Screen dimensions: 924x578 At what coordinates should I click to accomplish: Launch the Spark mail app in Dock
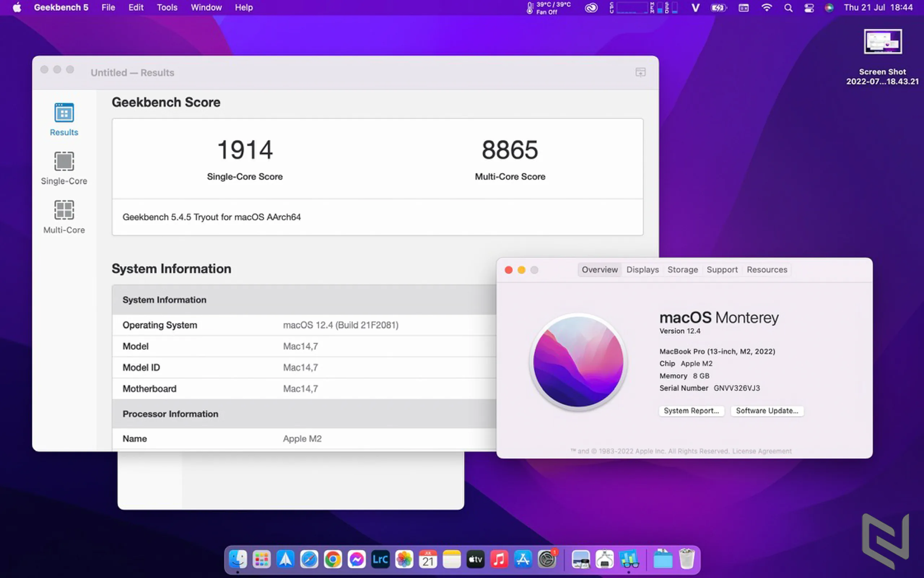pyautogui.click(x=286, y=559)
